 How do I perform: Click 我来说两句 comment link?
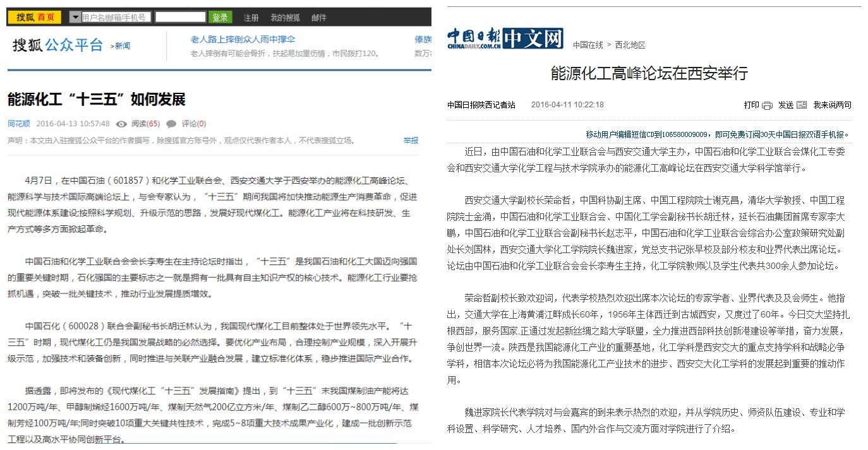tap(832, 105)
